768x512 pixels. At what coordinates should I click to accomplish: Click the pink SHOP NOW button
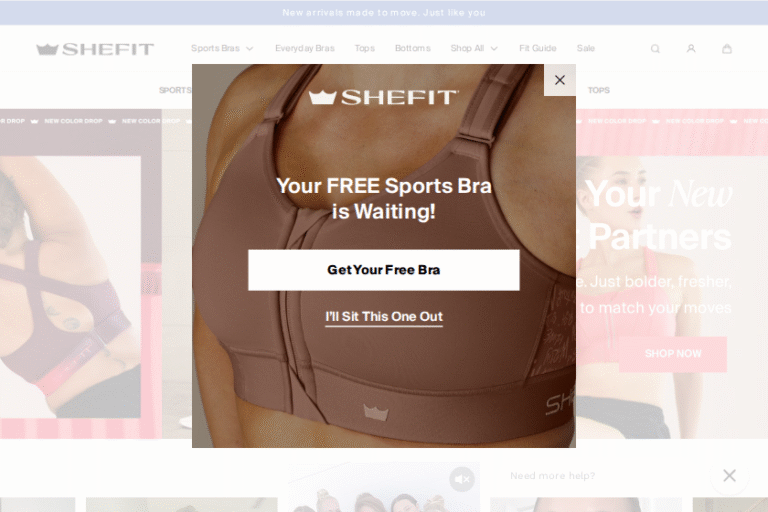(673, 354)
